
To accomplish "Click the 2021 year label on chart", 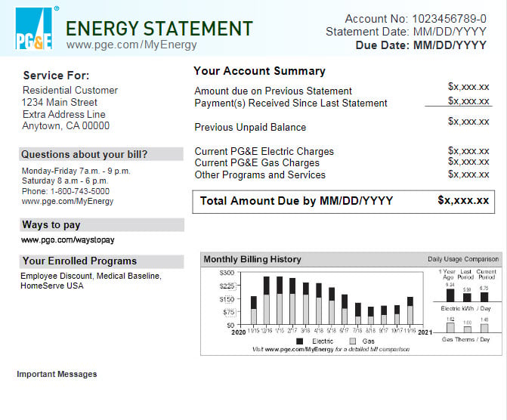I will (x=425, y=332).
